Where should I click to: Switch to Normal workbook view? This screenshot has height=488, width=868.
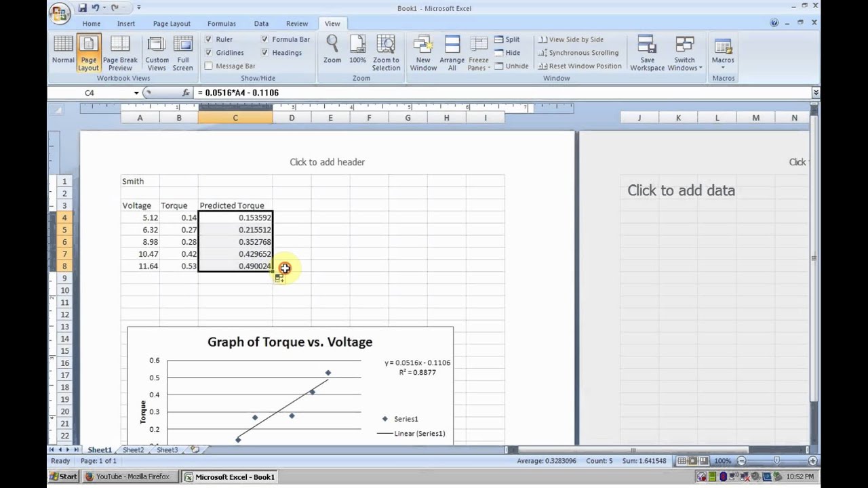[63, 52]
